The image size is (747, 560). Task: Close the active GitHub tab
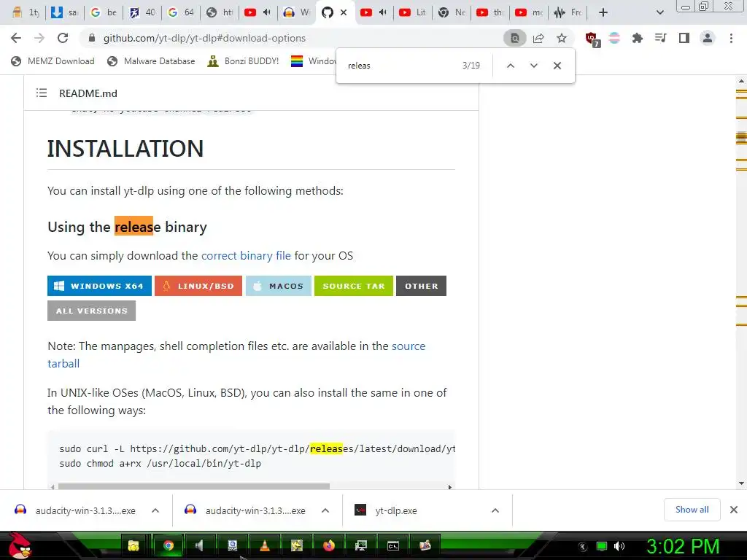pyautogui.click(x=344, y=12)
